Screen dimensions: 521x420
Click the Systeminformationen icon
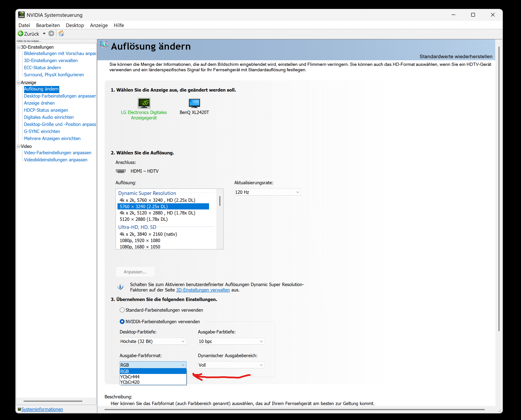pyautogui.click(x=19, y=409)
